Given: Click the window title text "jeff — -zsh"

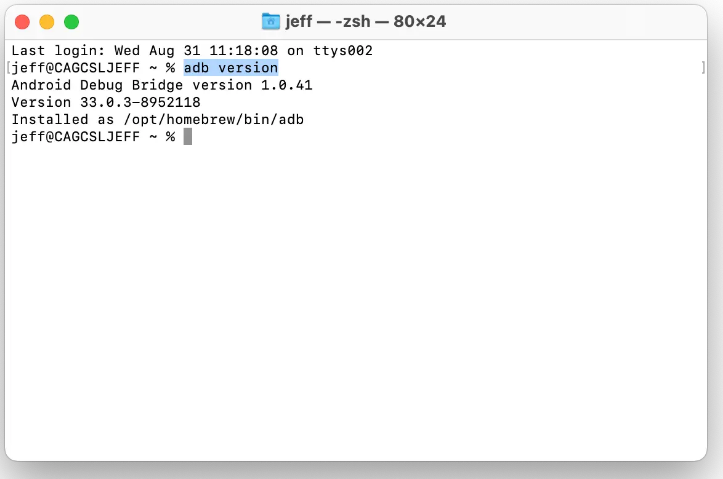Looking at the screenshot, I should (x=328, y=21).
